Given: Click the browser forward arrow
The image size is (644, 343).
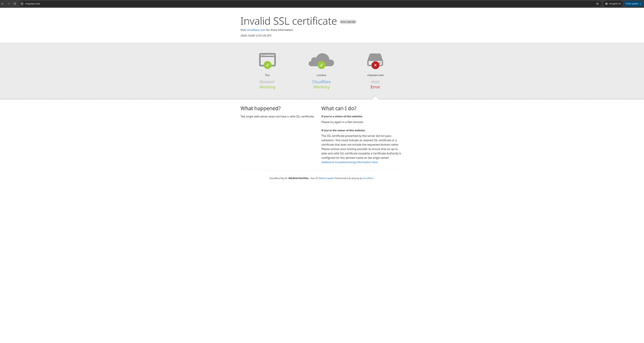Looking at the screenshot, I should [x=9, y=3].
